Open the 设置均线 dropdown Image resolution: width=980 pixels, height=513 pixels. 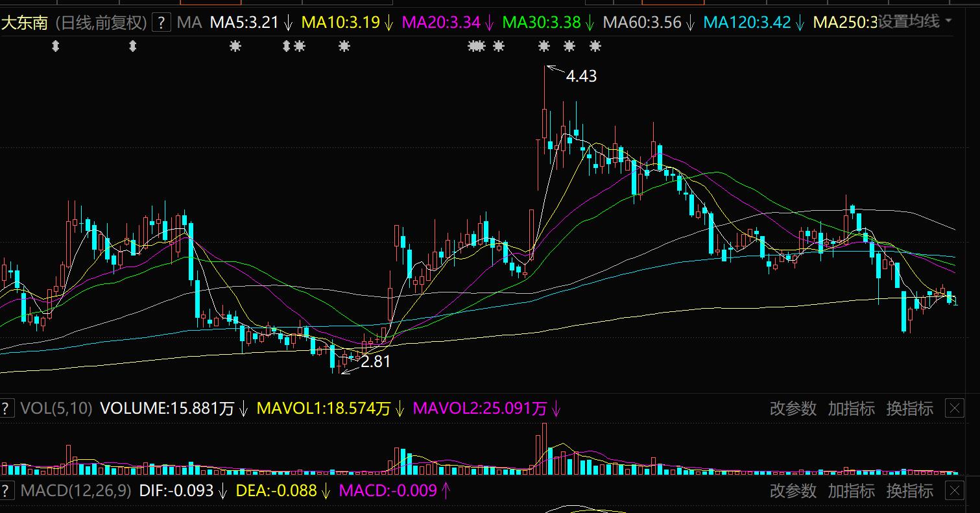coord(914,22)
